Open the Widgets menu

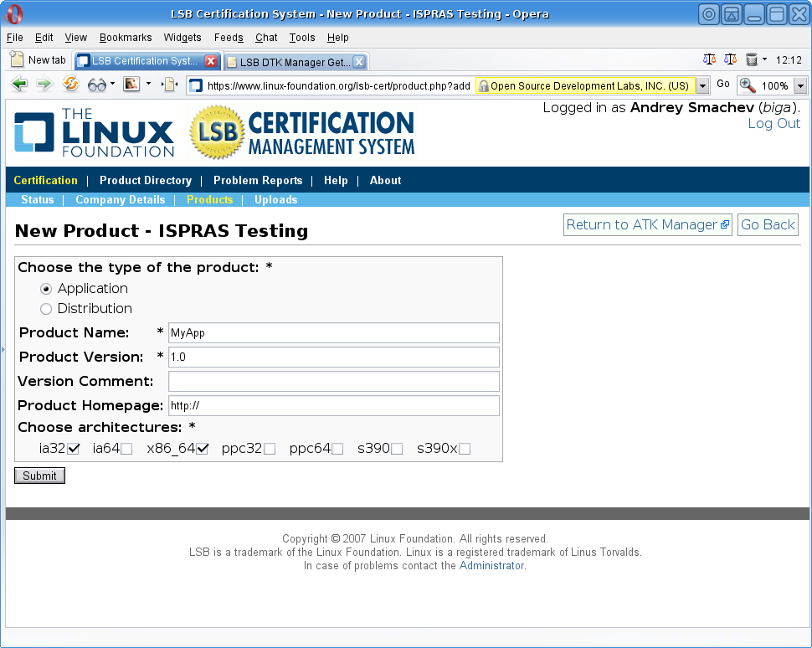point(182,38)
